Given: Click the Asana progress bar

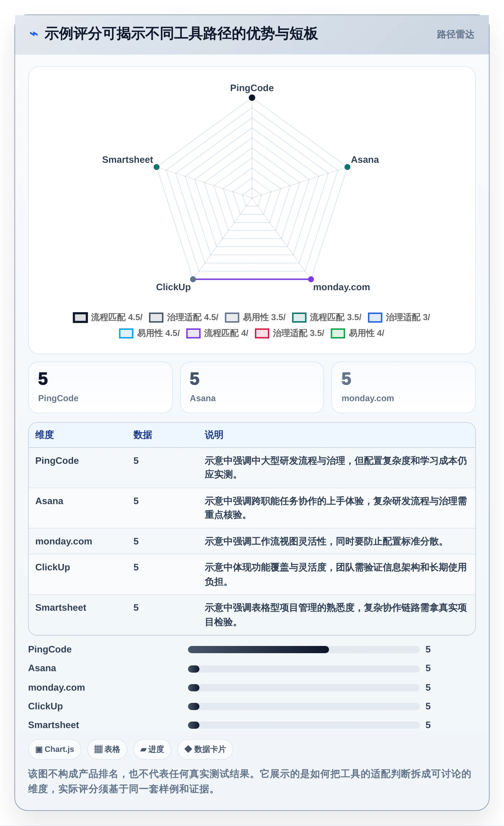Looking at the screenshot, I should tap(304, 669).
